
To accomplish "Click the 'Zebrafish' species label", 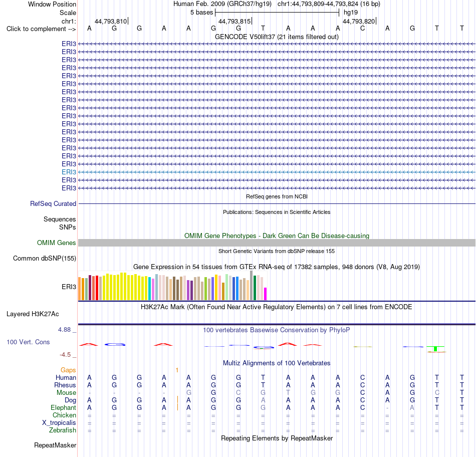I will click(x=62, y=430).
